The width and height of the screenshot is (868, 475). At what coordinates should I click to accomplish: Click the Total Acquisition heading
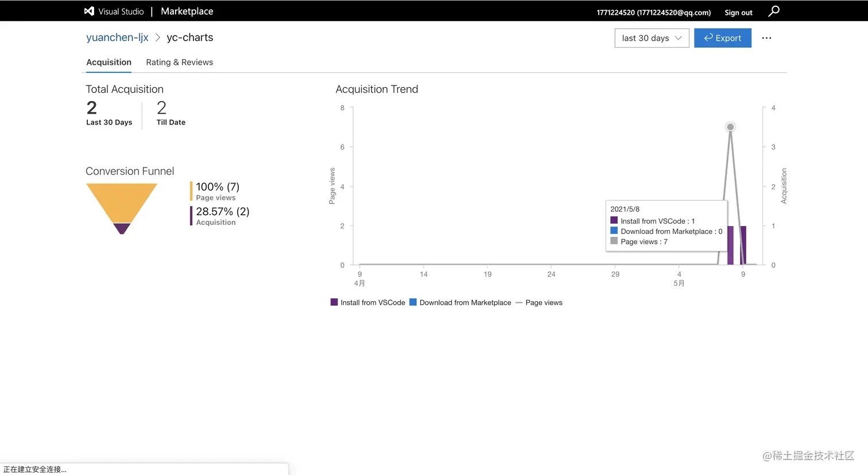pyautogui.click(x=125, y=89)
